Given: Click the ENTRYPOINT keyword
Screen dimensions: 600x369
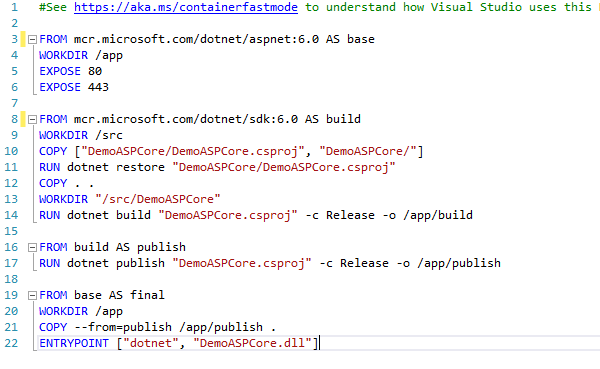Looking at the screenshot, I should click(74, 343).
